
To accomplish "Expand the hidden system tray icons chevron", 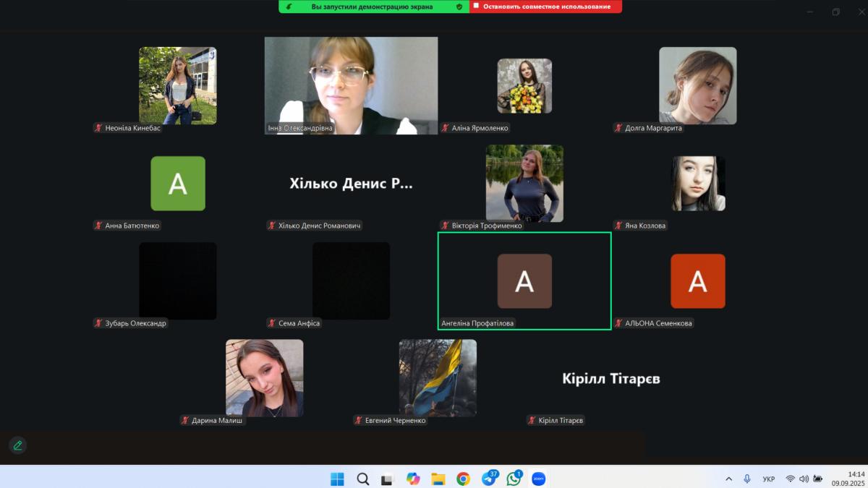I will 728,479.
